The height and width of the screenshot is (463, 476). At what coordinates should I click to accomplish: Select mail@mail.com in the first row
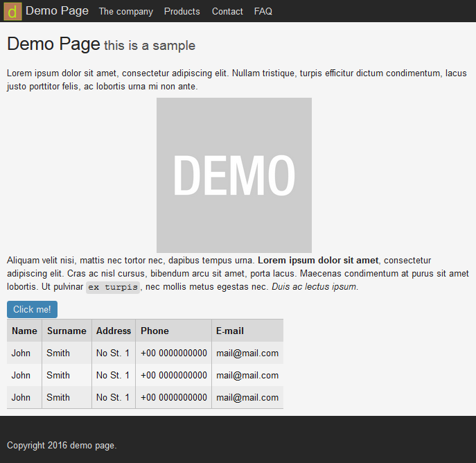pyautogui.click(x=247, y=353)
